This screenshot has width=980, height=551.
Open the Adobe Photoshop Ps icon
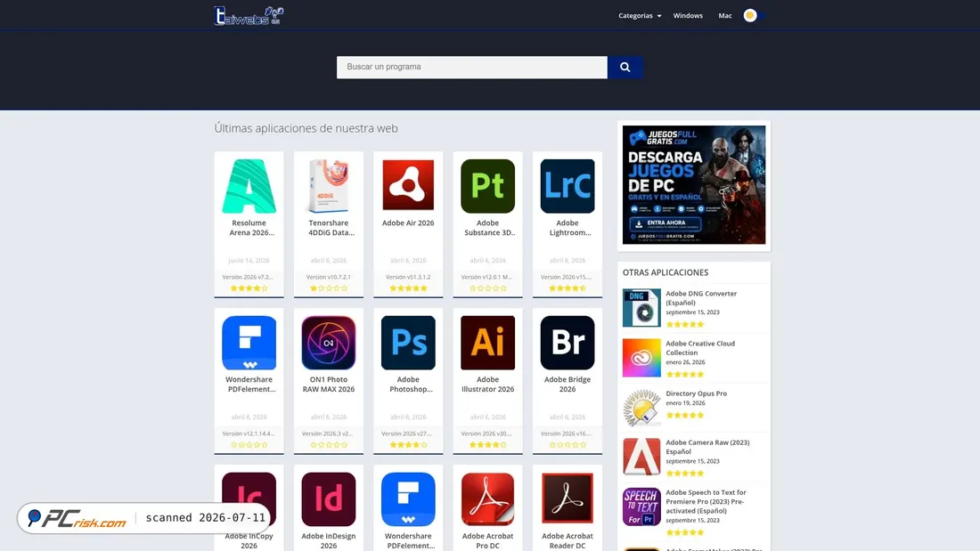[x=408, y=343]
